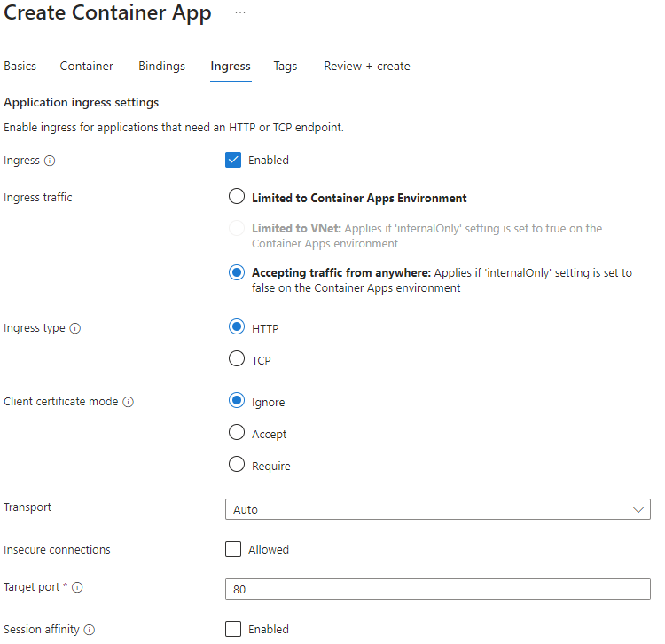
Task: Click the Session affinity info icon
Action: [90, 630]
